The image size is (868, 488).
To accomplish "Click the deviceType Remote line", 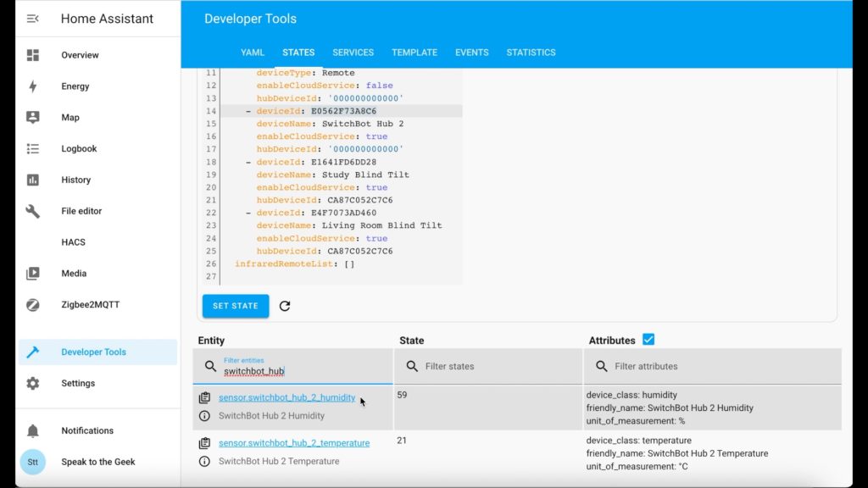I will click(x=305, y=73).
